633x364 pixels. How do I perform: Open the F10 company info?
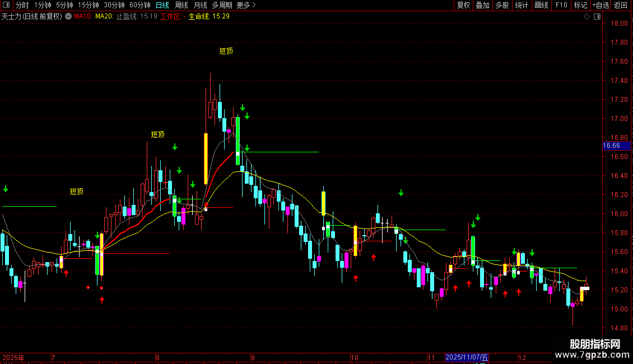tap(561, 5)
